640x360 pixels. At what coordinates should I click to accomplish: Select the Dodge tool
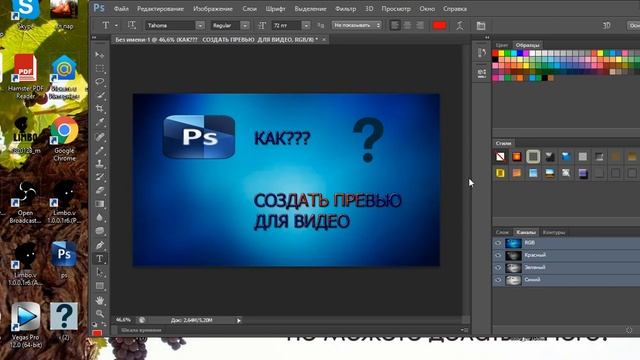(100, 231)
